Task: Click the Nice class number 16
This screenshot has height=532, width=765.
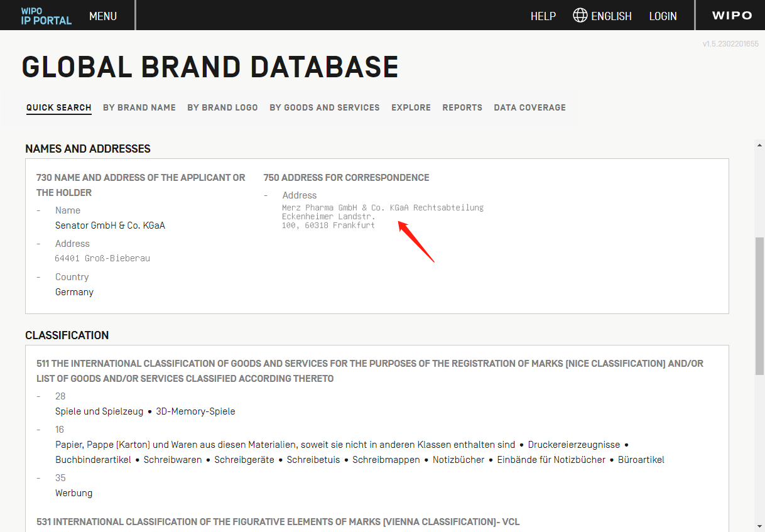Action: coord(60,430)
